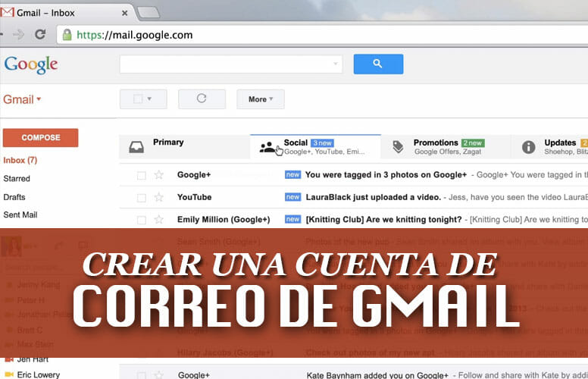Select the Google+ tagged photos email checkbox

tap(142, 175)
